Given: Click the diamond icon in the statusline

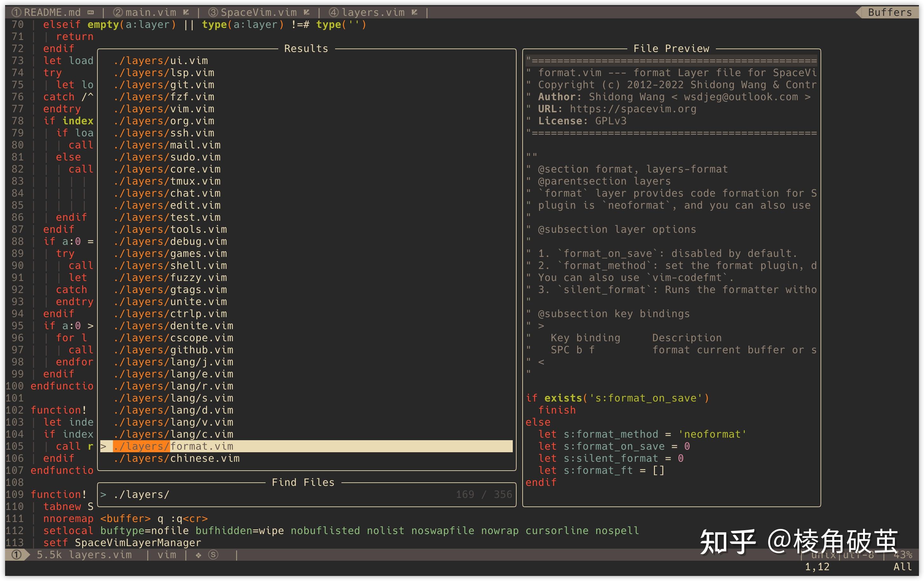Looking at the screenshot, I should (x=198, y=555).
